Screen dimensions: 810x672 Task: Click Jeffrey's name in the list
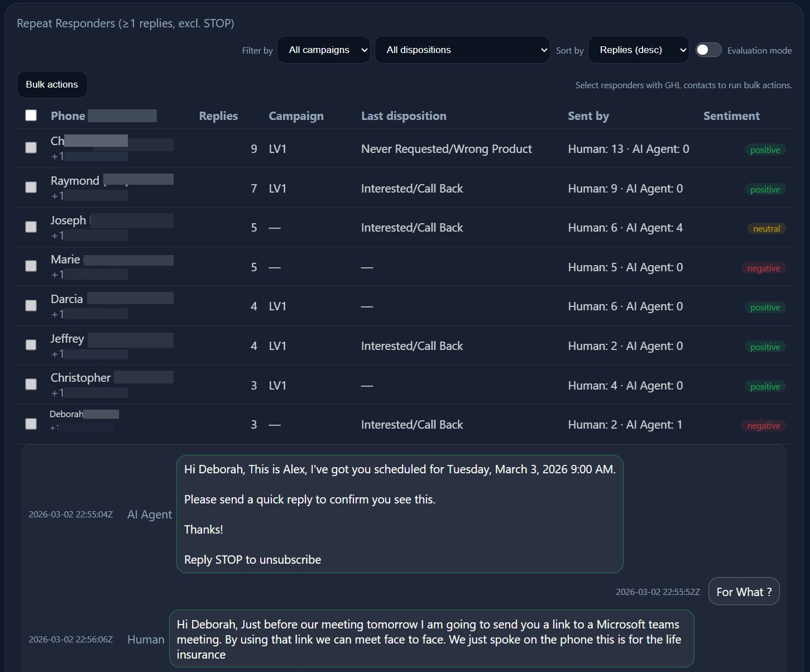coord(68,338)
